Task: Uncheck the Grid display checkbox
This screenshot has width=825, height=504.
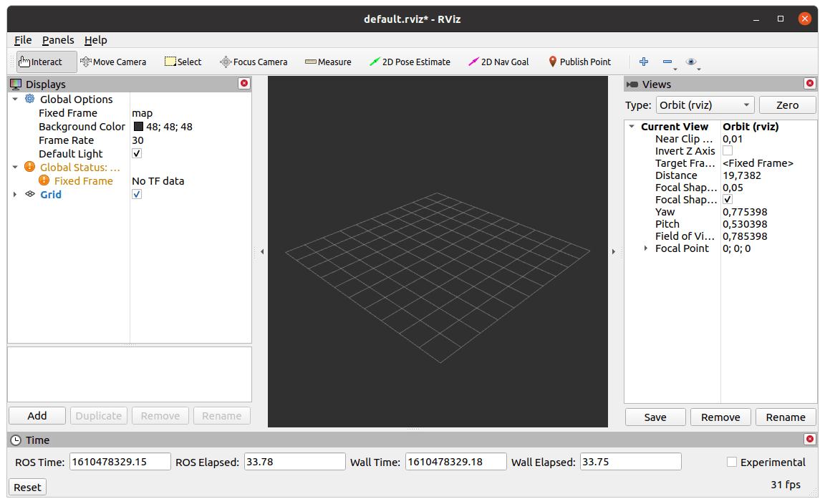Action: pos(137,195)
